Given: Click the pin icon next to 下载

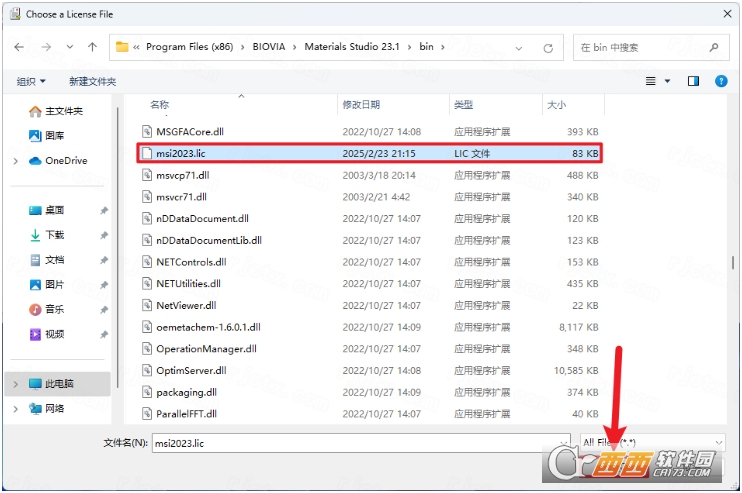Looking at the screenshot, I should tap(104, 236).
